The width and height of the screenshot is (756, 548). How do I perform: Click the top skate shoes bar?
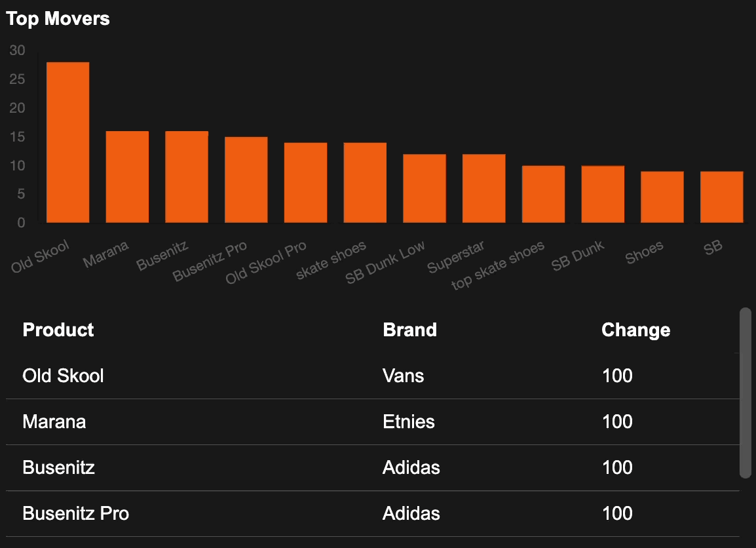click(543, 194)
